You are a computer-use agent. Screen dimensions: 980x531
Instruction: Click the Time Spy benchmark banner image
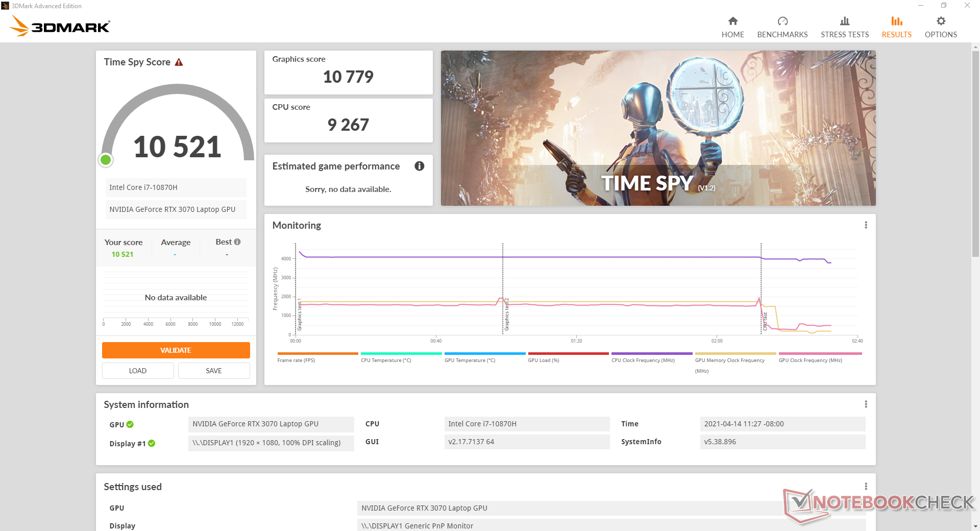[658, 128]
